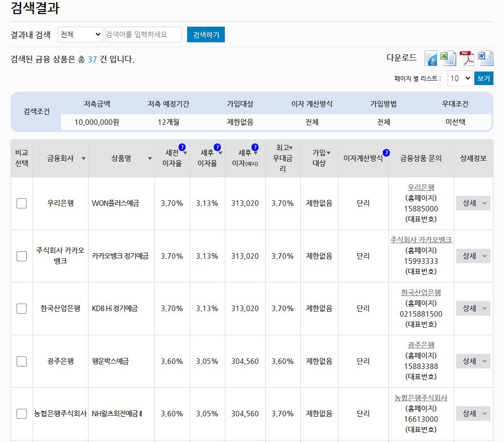Image resolution: width=504 pixels, height=443 pixels.
Task: Download results as HTML file icon
Action: 431,58
